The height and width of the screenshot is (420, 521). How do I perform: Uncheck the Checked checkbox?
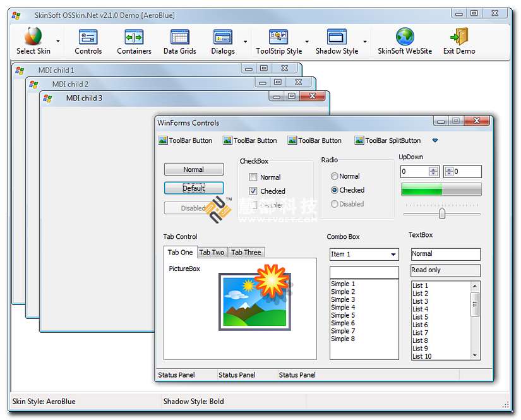(x=253, y=191)
